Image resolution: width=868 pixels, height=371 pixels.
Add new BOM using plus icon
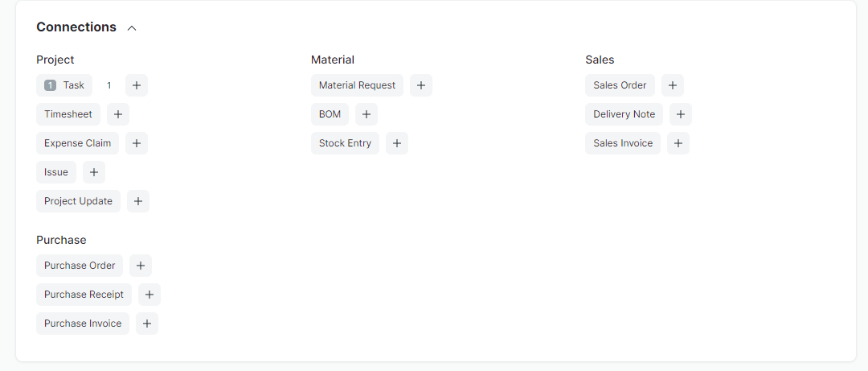366,114
